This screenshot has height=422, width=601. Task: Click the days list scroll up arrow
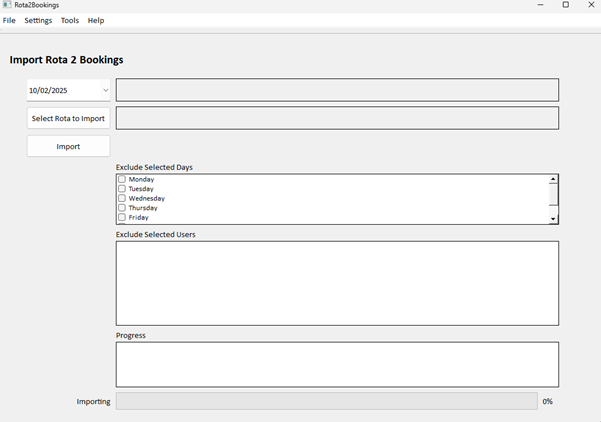(553, 180)
